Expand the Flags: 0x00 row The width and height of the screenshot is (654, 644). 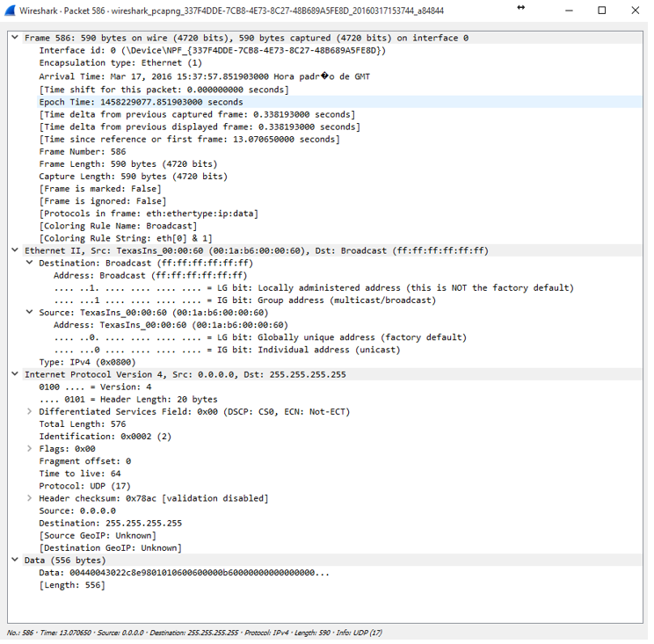coord(30,448)
